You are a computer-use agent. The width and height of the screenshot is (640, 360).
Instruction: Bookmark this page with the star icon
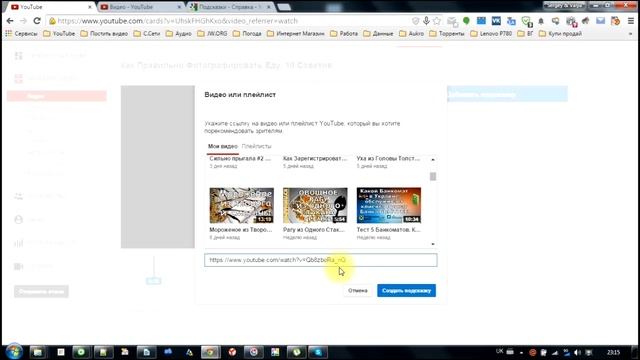tap(437, 21)
